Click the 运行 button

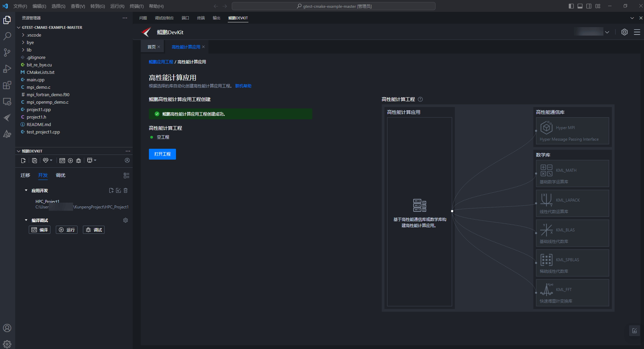tap(67, 230)
